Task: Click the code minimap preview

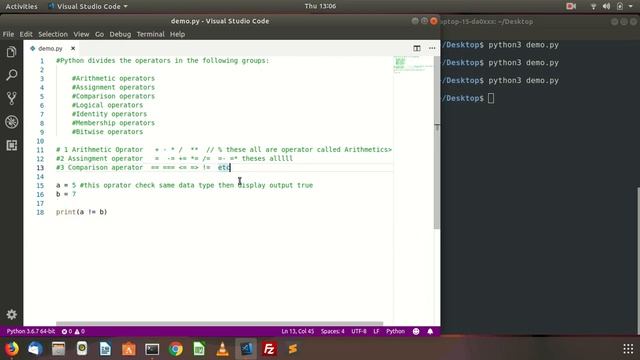Action: [413, 65]
